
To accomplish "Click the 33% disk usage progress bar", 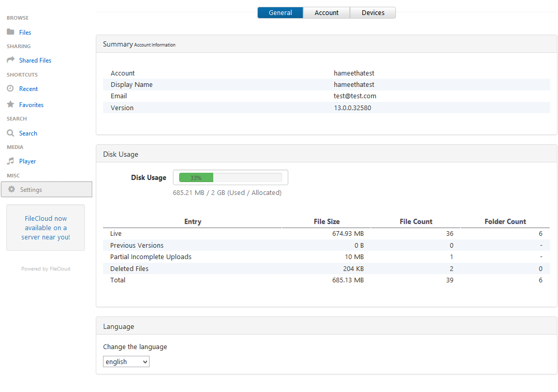I will (x=230, y=177).
